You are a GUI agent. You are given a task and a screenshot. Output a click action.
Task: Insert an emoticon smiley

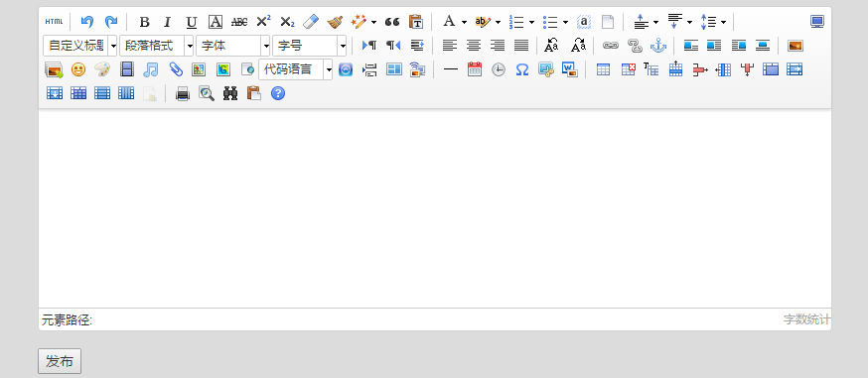click(78, 69)
